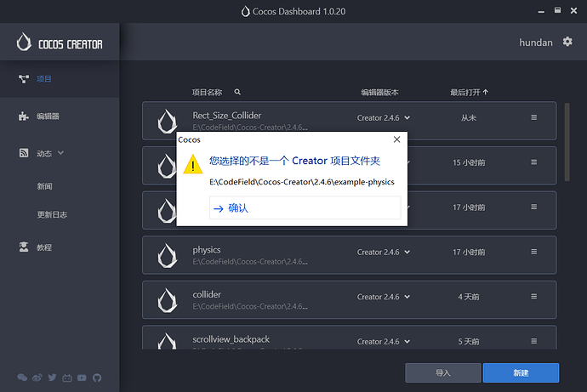
Task: Click the 从未 last-opened value
Action: point(469,118)
